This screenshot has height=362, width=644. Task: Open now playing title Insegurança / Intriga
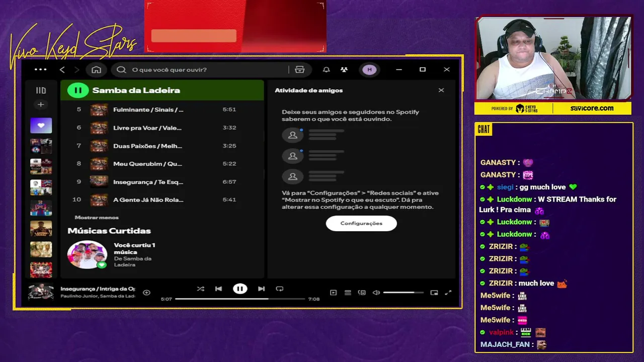point(98,289)
